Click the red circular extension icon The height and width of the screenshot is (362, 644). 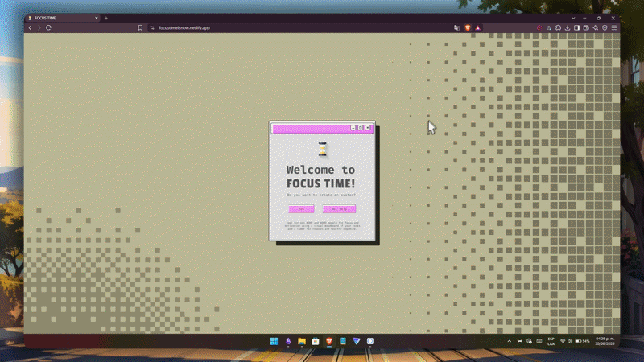pyautogui.click(x=539, y=27)
